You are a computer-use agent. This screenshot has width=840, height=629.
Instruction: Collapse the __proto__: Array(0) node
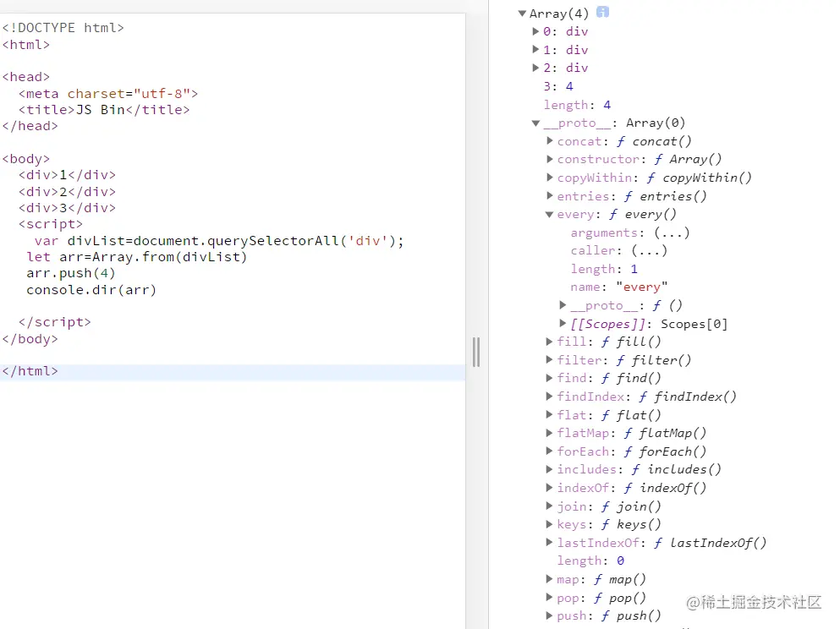pos(535,123)
